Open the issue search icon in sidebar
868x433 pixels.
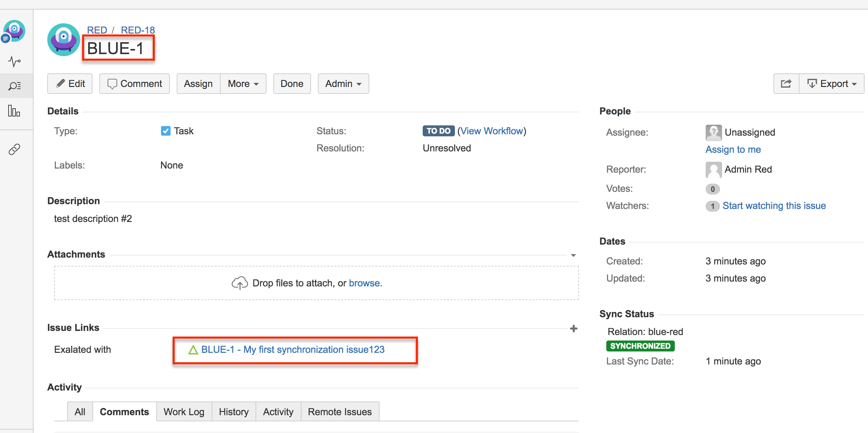point(14,86)
